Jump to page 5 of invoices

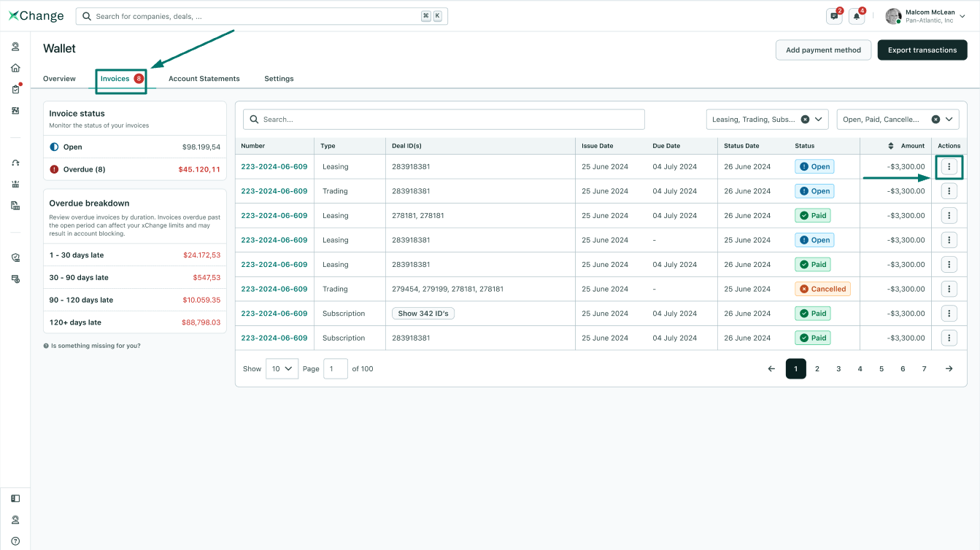point(881,368)
